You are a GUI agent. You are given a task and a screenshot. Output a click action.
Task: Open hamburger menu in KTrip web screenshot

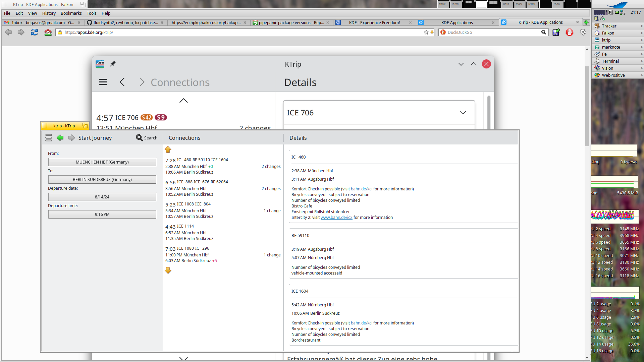[103, 82]
